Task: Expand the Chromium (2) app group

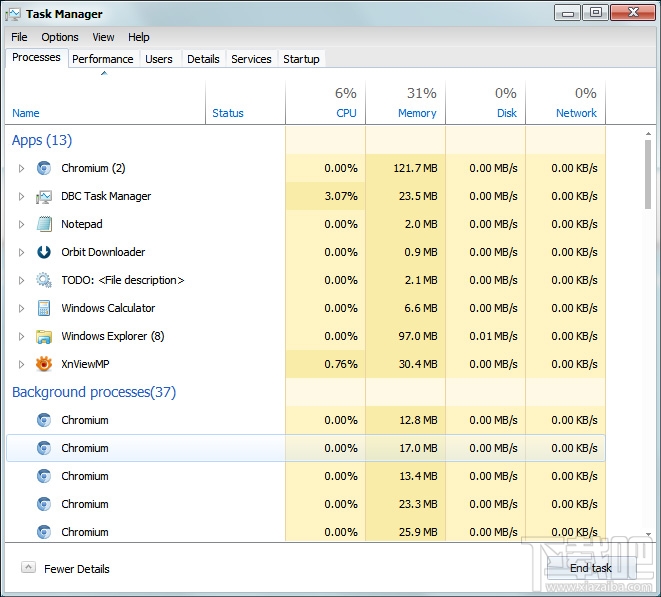Action: (x=21, y=168)
